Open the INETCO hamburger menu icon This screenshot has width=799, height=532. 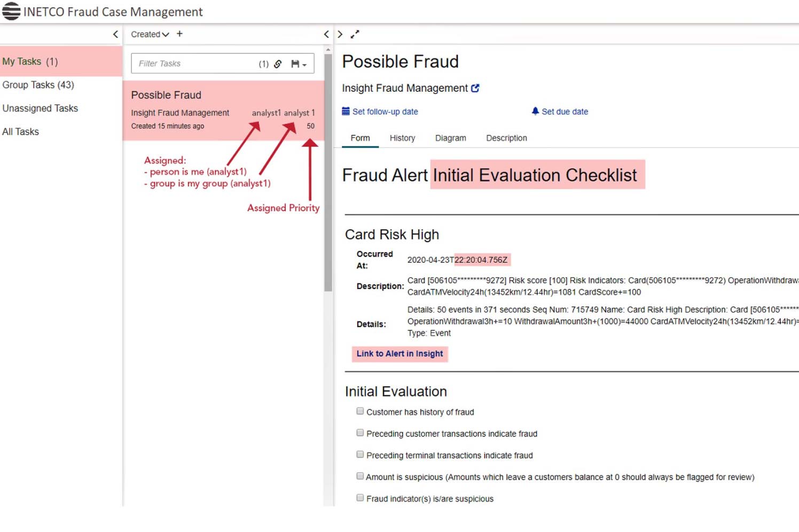coord(11,11)
